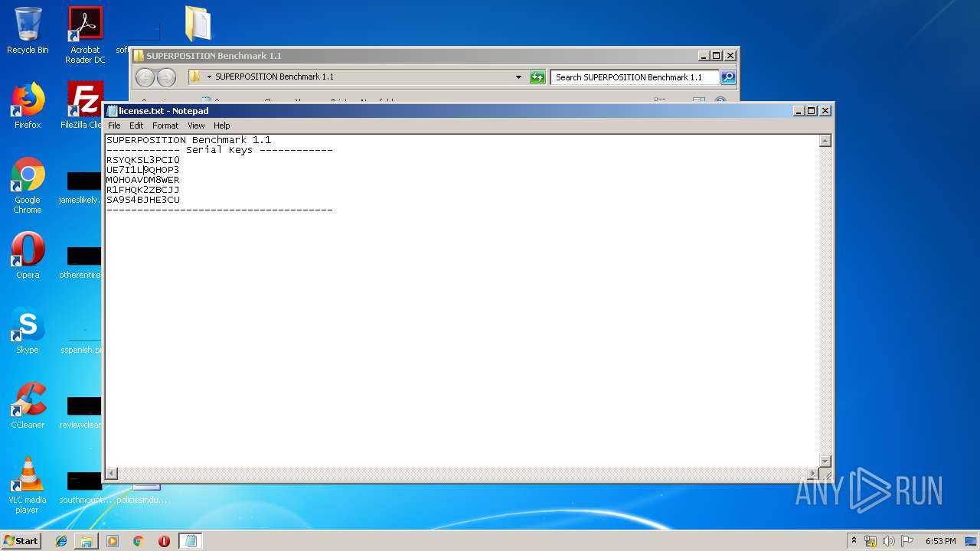The width and height of the screenshot is (980, 551).
Task: Click the Notepad icon in license.txt title bar
Action: click(112, 111)
